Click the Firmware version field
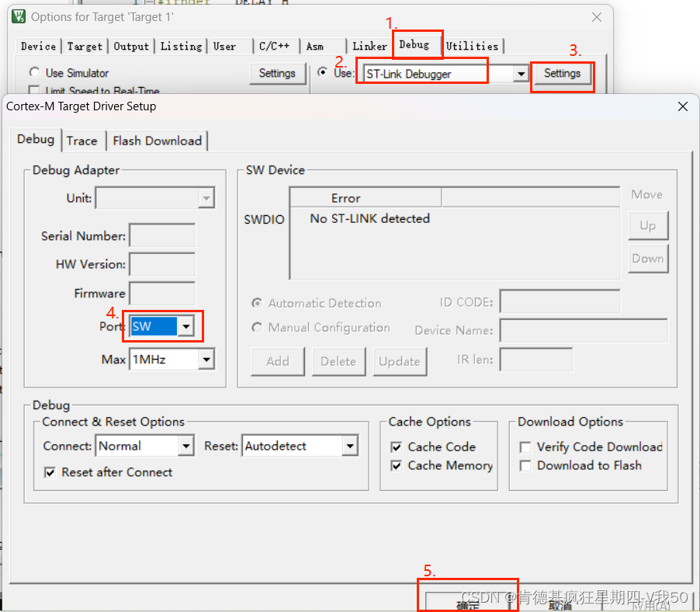700x612 pixels. point(162,293)
